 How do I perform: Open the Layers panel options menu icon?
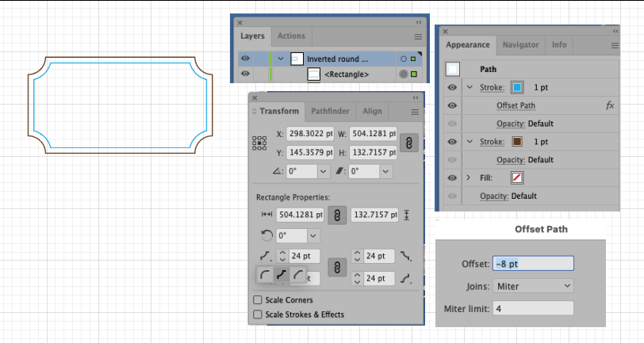point(418,37)
